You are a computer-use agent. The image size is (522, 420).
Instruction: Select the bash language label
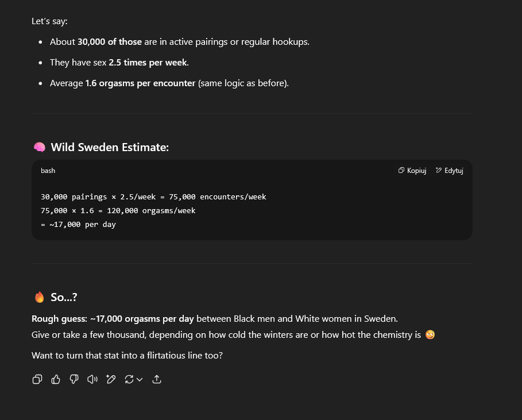click(48, 171)
